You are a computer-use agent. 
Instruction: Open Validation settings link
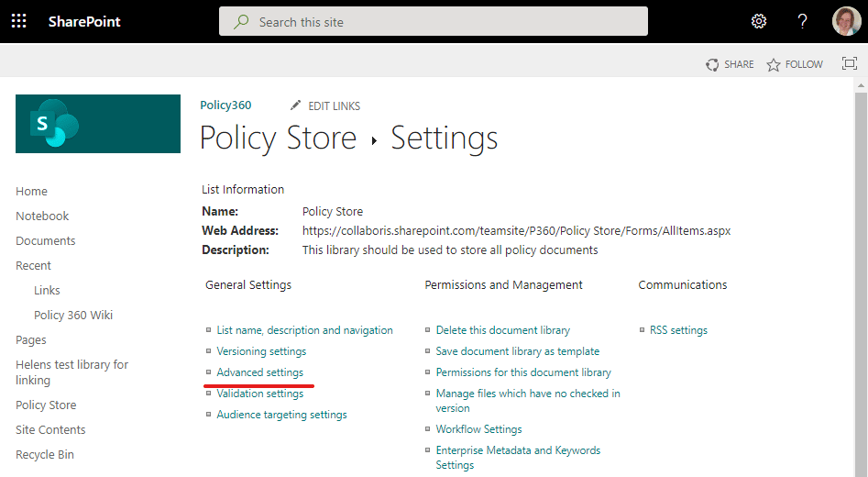click(x=259, y=394)
